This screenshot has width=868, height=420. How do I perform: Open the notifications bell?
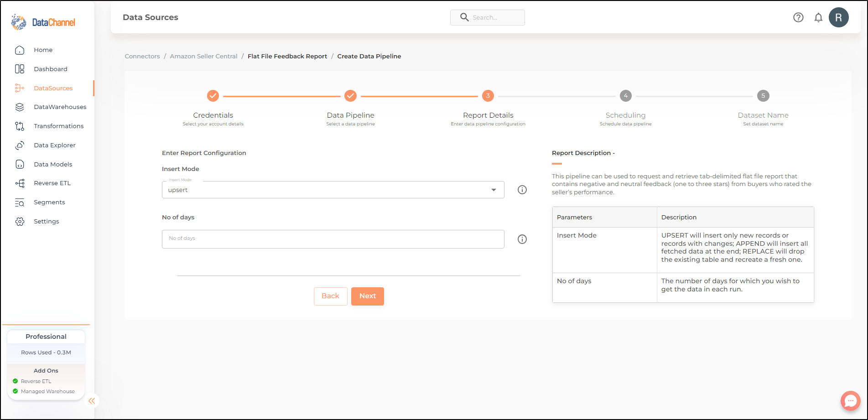pyautogui.click(x=818, y=17)
